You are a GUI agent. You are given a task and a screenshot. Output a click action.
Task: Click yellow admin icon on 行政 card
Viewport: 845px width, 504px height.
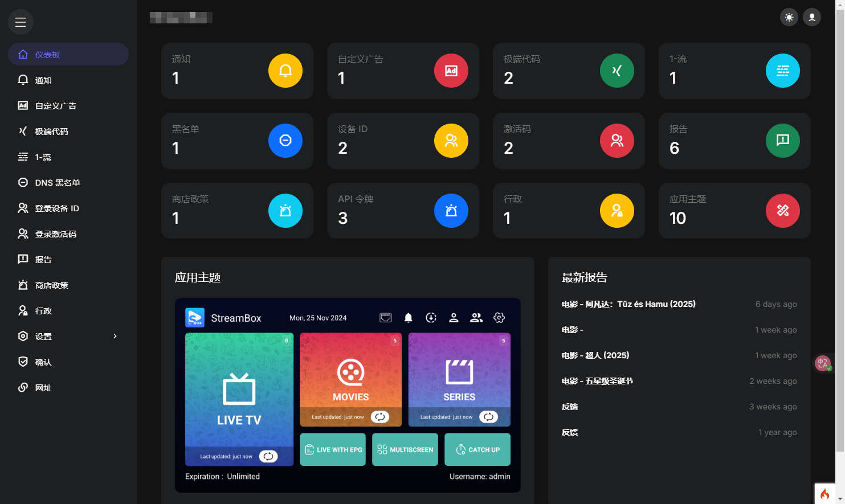point(617,211)
